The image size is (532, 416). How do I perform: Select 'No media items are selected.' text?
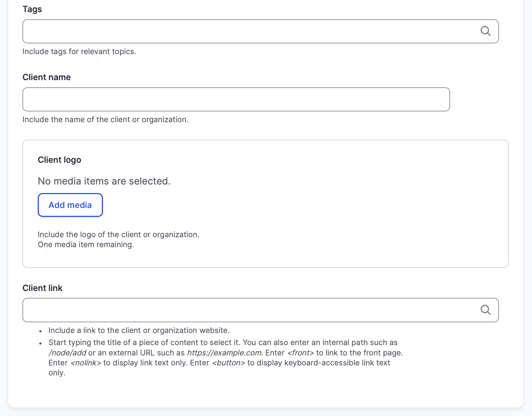104,181
